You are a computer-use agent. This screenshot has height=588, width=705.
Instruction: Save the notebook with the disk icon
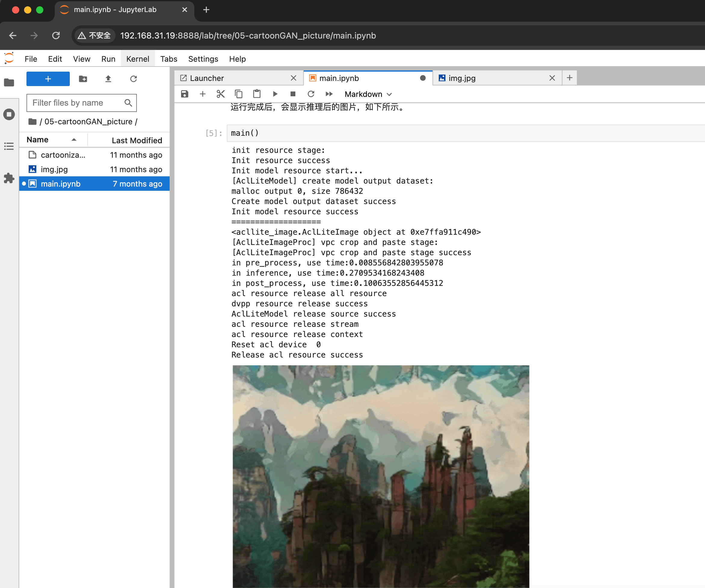pyautogui.click(x=184, y=94)
